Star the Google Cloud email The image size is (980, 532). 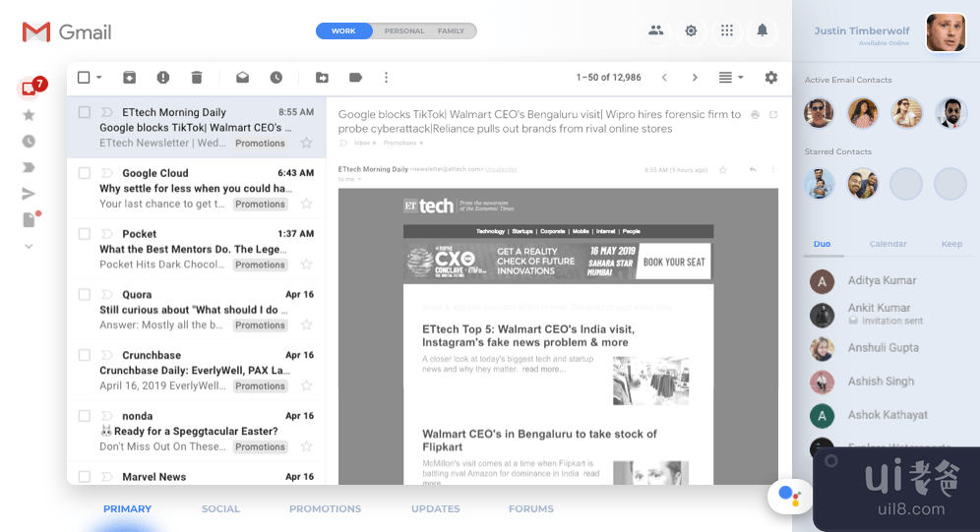(306, 204)
